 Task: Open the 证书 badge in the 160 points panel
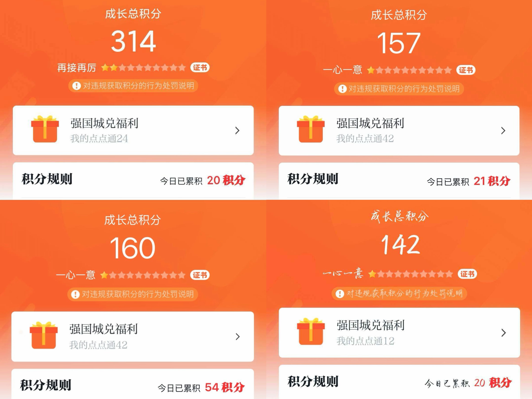coord(200,275)
